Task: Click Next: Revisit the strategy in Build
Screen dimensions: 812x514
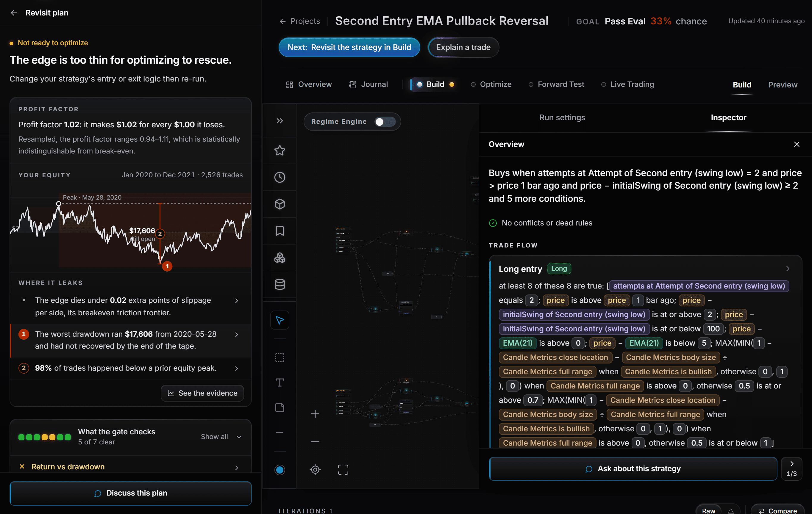Action: coord(349,47)
